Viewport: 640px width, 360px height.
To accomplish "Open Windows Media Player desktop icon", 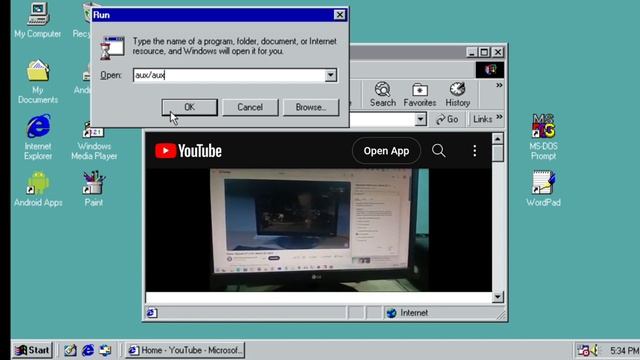I will 94,140.
